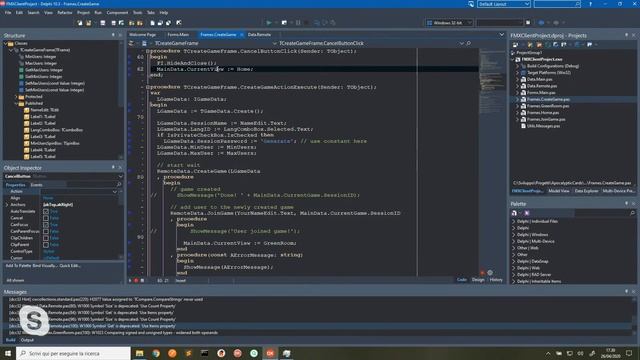Open the CancelButton component selector dropdown
Image resolution: width=640 pixels, height=360 pixels.
coord(120,176)
